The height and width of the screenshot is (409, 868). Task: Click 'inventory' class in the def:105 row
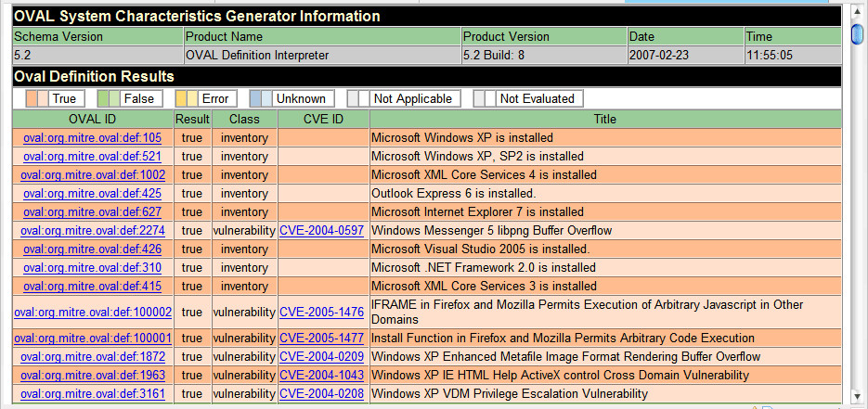(x=244, y=137)
